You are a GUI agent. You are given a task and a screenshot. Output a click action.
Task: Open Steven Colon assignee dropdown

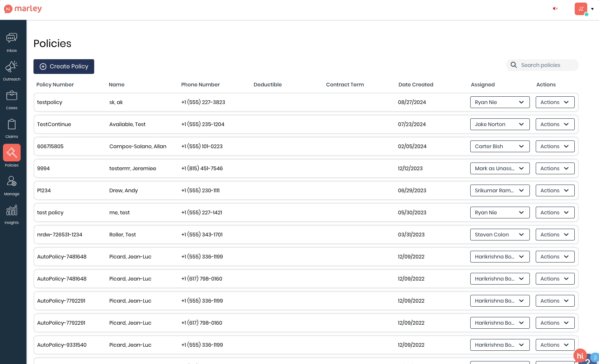(x=500, y=235)
